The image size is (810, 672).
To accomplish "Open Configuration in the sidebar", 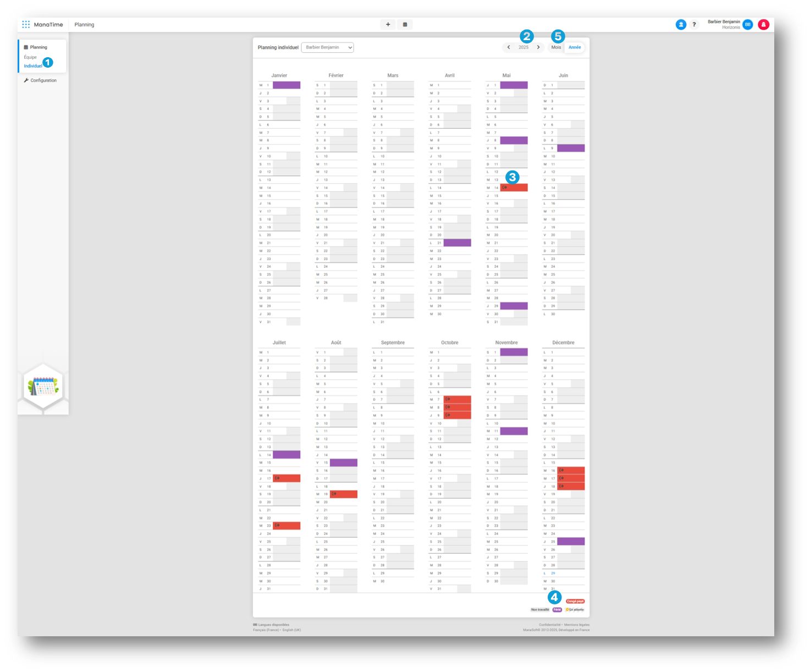I will click(43, 80).
